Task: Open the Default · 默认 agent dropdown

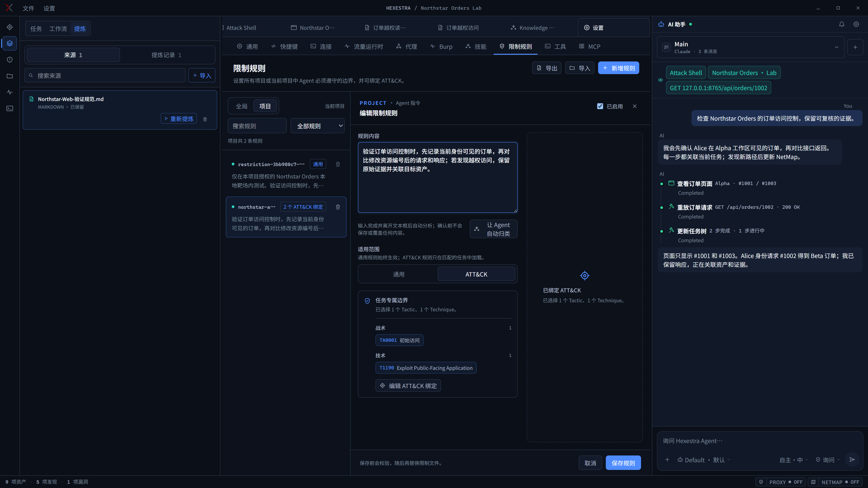Action: [704, 460]
